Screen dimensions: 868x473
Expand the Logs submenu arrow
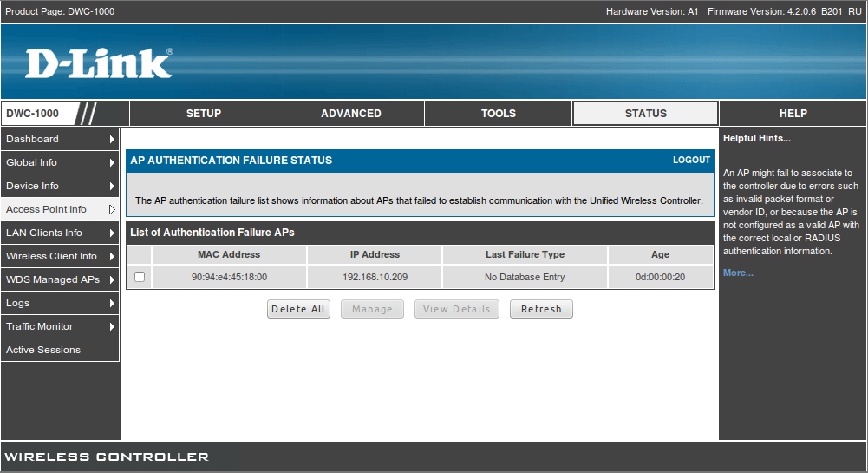pos(112,303)
